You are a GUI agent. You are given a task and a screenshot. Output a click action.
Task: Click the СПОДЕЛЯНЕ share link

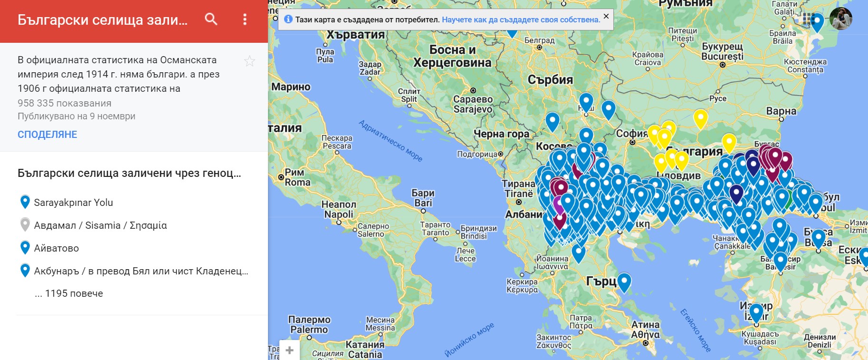(x=47, y=135)
